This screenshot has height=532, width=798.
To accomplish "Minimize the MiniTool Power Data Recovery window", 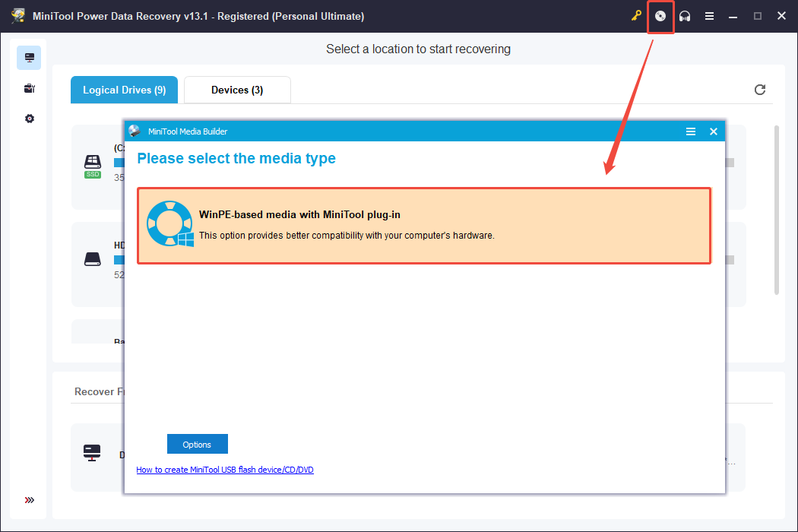I will (x=733, y=16).
